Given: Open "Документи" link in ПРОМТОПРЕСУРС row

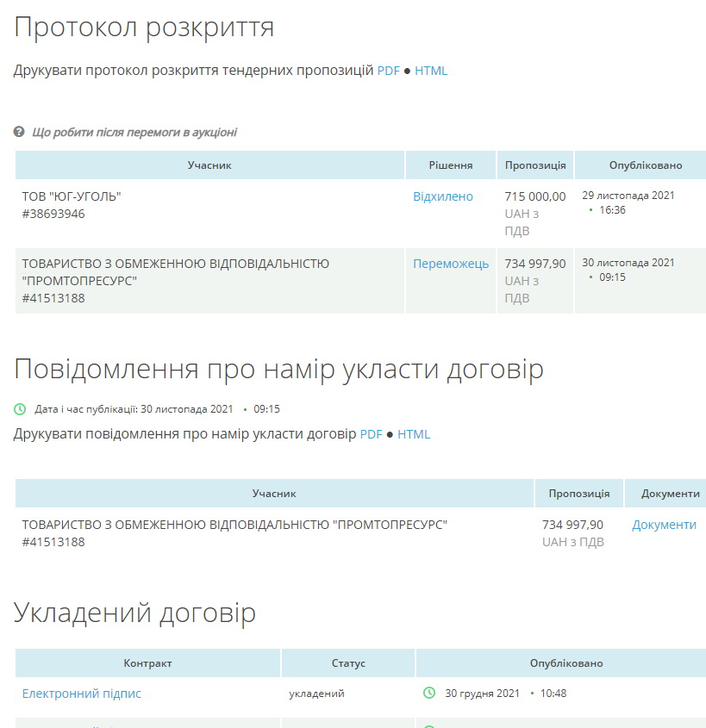Looking at the screenshot, I should click(x=664, y=525).
